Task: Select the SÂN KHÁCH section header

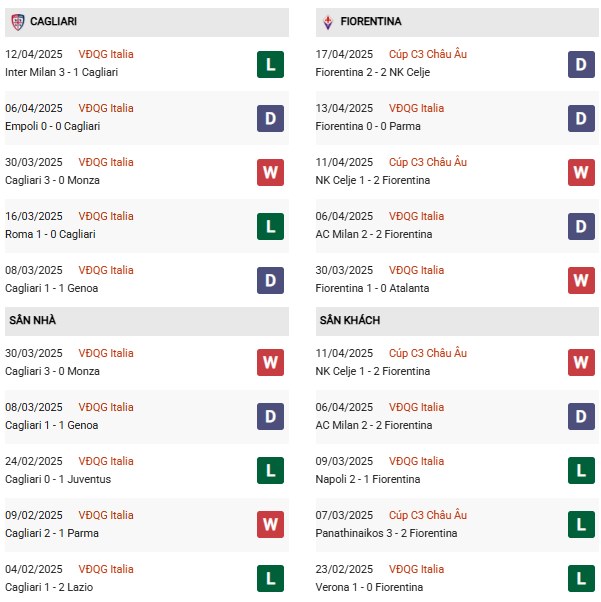Action: pos(350,320)
